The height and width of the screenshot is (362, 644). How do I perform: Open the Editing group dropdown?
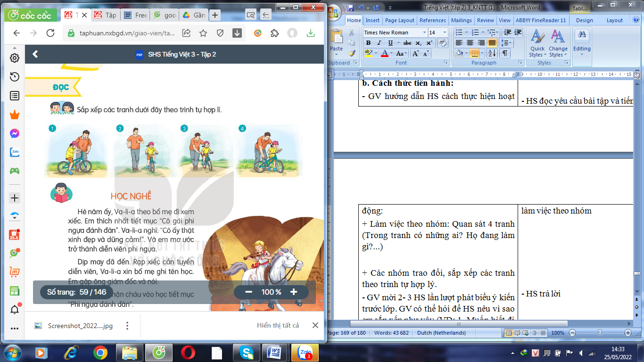coord(582,43)
